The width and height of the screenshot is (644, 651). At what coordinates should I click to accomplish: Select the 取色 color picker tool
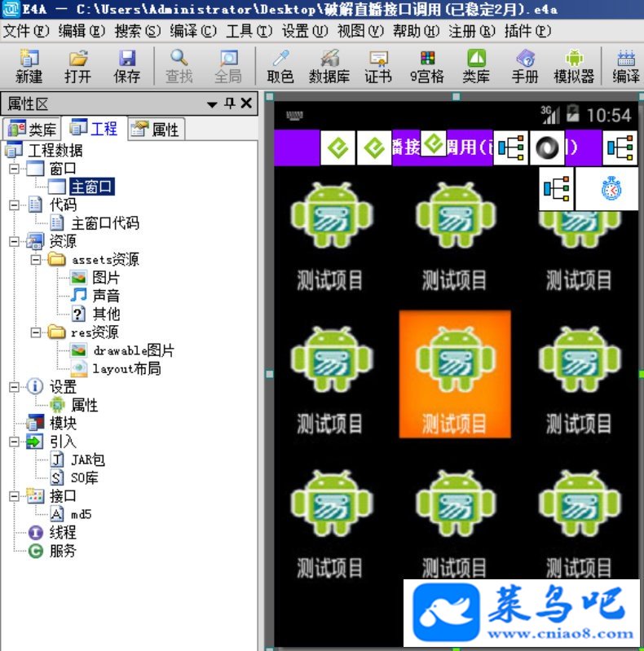point(280,66)
